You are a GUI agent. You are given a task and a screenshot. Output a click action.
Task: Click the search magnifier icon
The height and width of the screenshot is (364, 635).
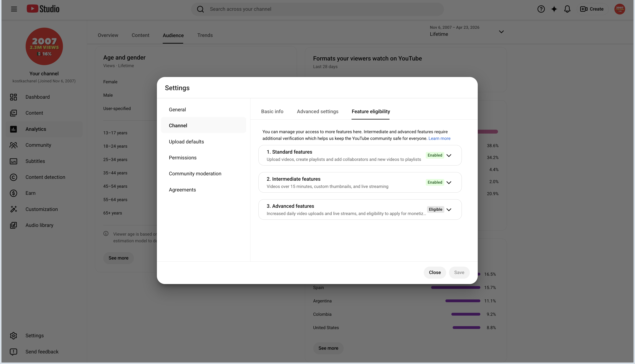tap(200, 9)
